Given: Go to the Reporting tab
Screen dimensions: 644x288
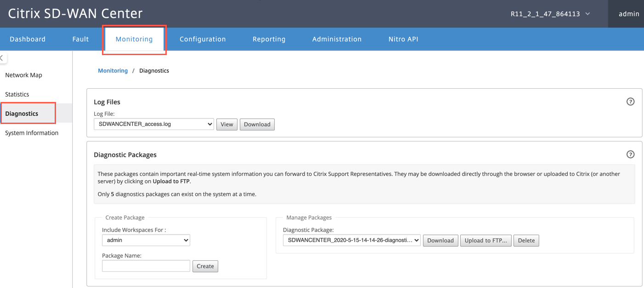Looking at the screenshot, I should [269, 39].
